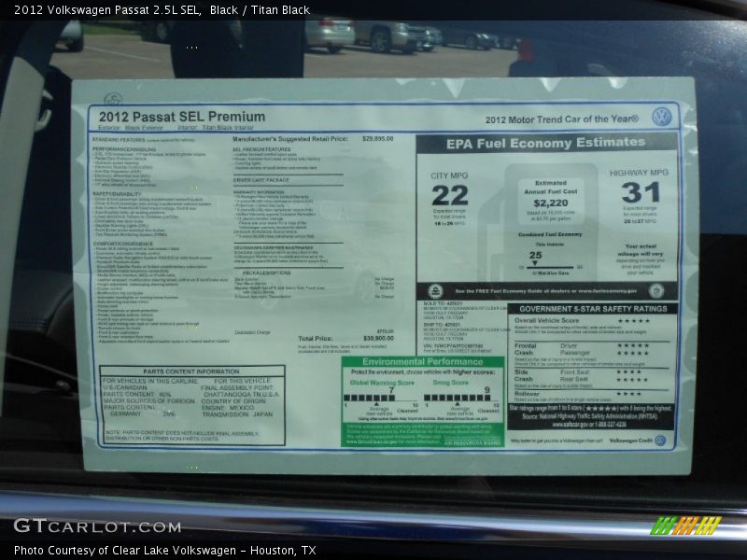This screenshot has height=560, width=747.
Task: Click the 'Frontal Crash' label
Action: (x=525, y=349)
